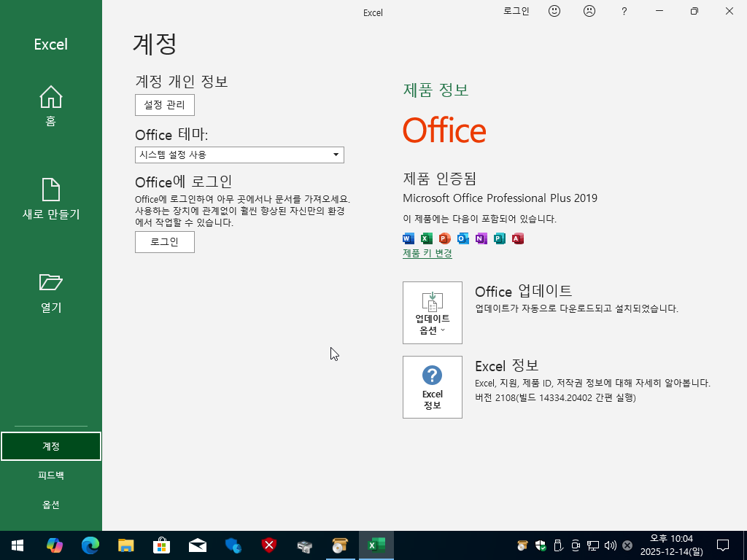Viewport: 747px width, 560px height.
Task: Click the Publisher product icon
Action: coord(499,238)
